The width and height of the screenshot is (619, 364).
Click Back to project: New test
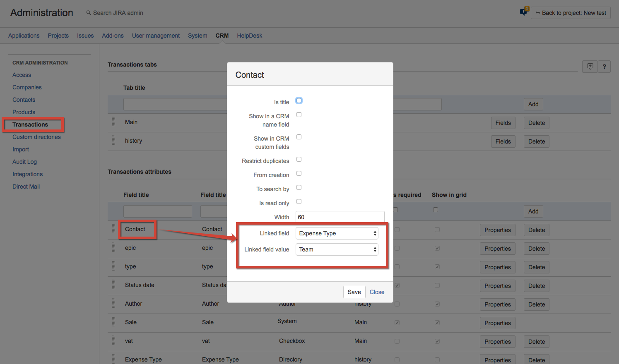point(571,13)
